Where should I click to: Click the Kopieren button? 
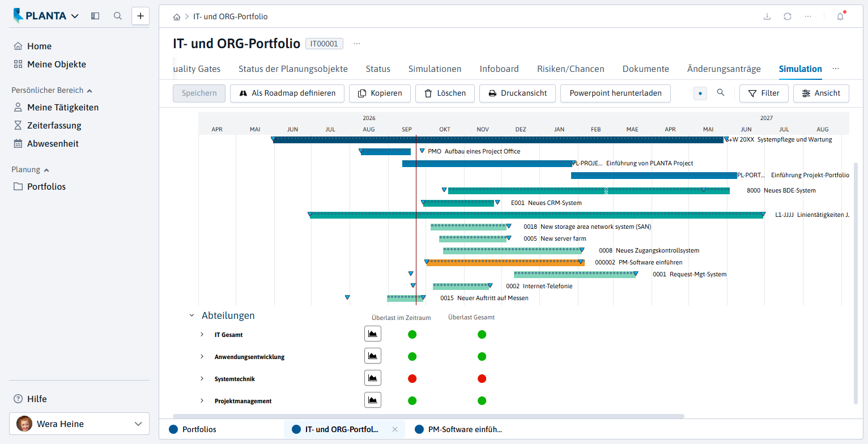(x=380, y=93)
